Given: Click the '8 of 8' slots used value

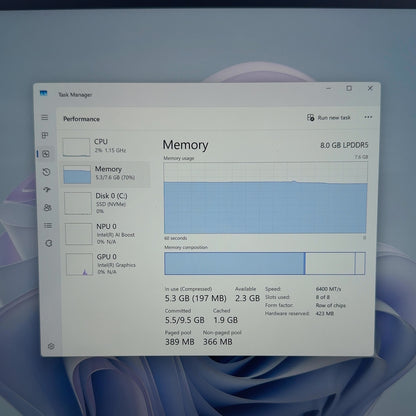Looking at the screenshot, I should pyautogui.click(x=323, y=297).
